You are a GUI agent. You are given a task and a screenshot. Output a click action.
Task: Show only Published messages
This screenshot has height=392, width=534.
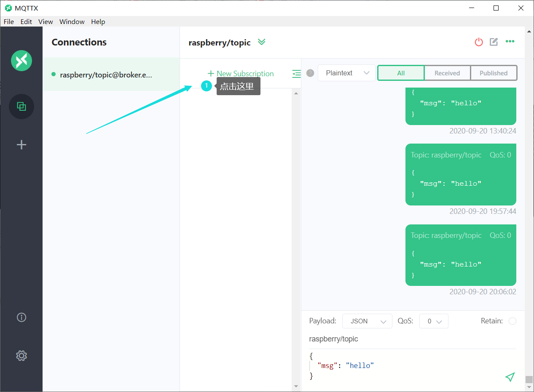point(494,73)
